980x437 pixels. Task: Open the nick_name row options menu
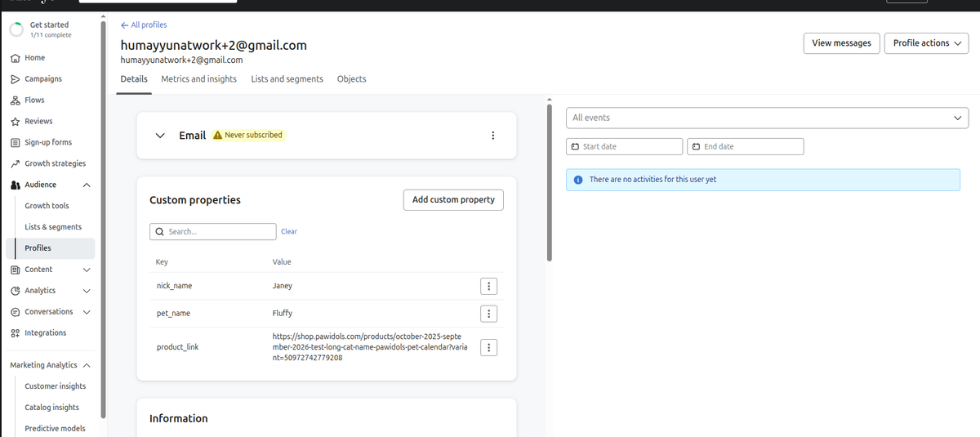[x=488, y=286]
